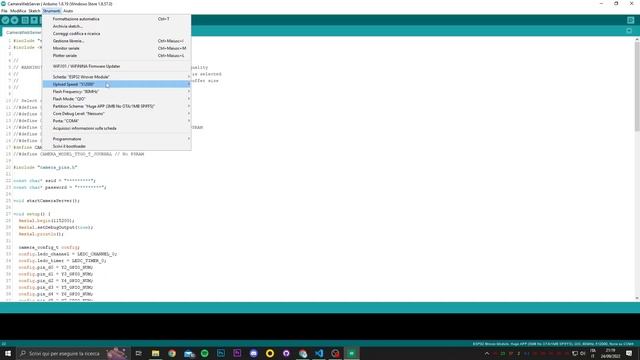Open File Explorer from the taskbar
The height and width of the screenshot is (360, 640).
point(156,353)
